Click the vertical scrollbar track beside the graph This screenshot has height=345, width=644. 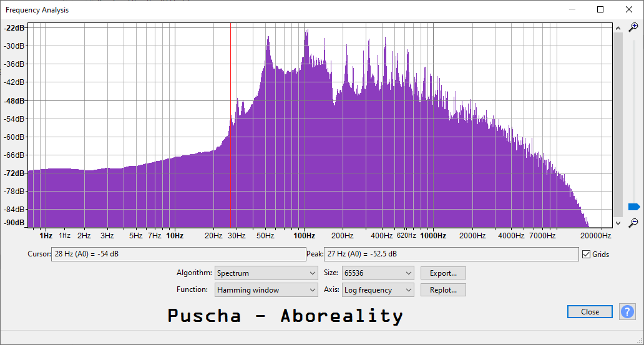pyautogui.click(x=618, y=125)
